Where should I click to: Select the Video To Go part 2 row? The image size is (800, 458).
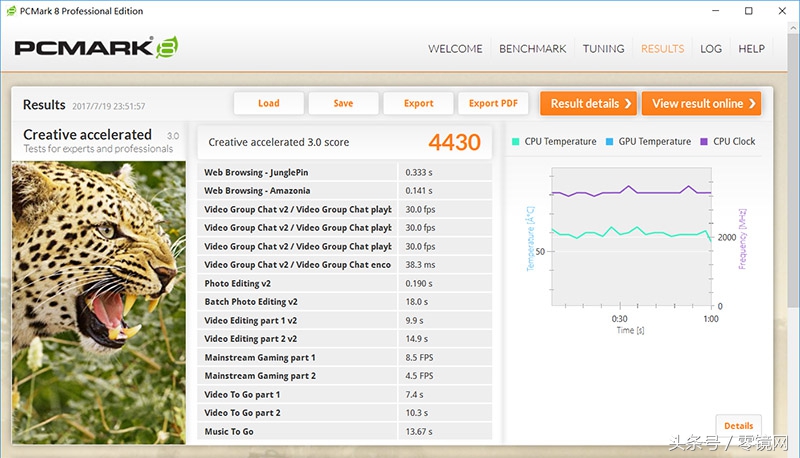[344, 413]
